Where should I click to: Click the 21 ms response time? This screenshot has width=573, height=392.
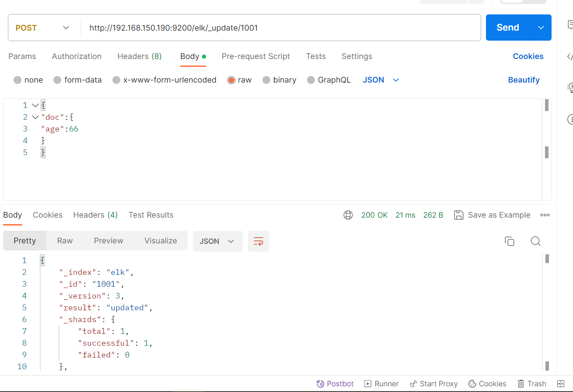point(405,215)
